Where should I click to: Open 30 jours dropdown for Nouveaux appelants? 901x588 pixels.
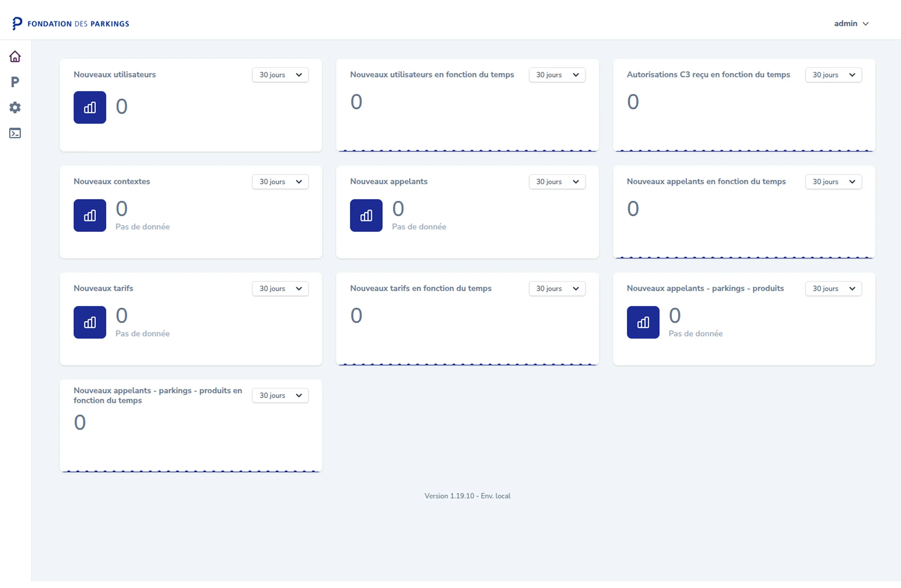click(x=557, y=182)
